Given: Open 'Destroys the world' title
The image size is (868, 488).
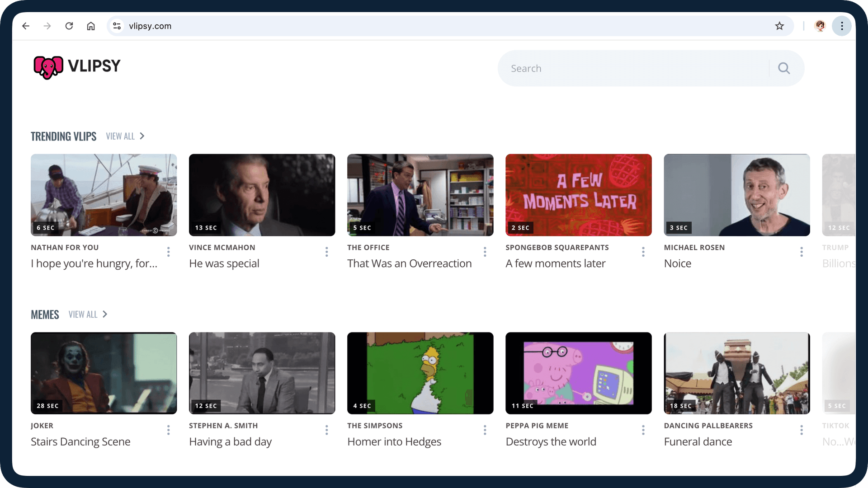Looking at the screenshot, I should pos(551,442).
